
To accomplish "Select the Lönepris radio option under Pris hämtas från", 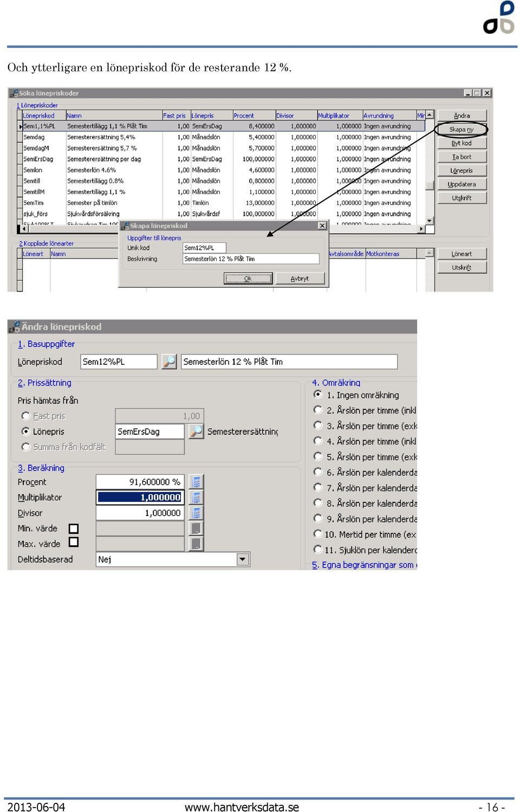I will [25, 431].
